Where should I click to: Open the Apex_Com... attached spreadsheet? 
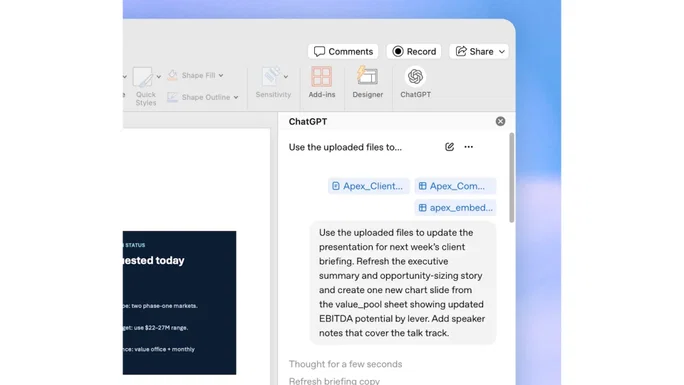[455, 186]
